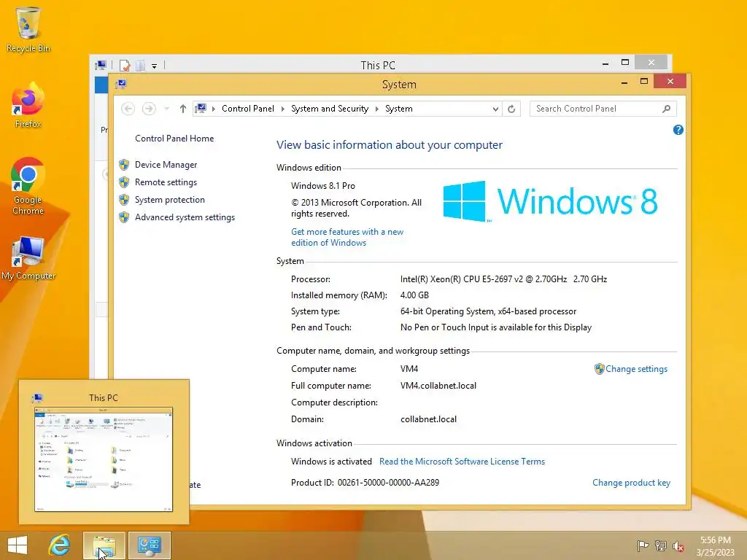
Task: Click the 64-bit Operating System value text
Action: tap(488, 311)
